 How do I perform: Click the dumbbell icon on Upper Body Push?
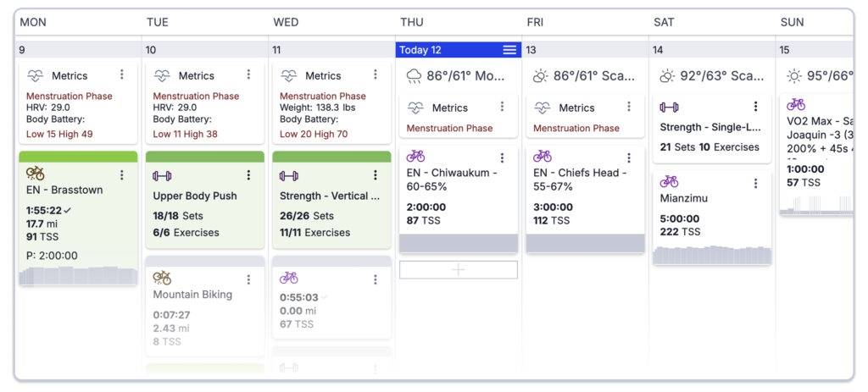click(162, 175)
